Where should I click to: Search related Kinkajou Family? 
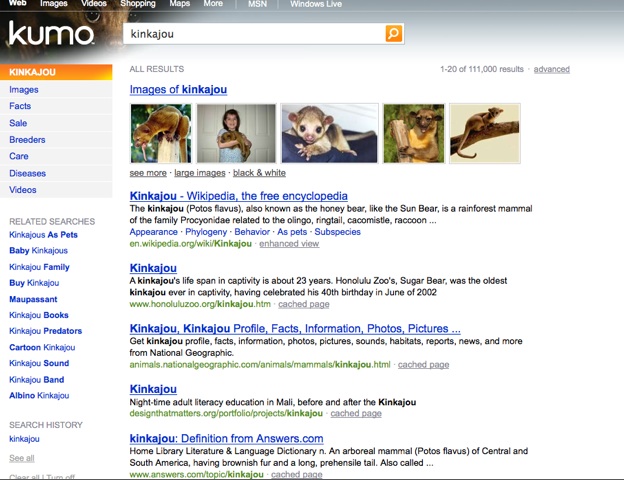(x=39, y=267)
